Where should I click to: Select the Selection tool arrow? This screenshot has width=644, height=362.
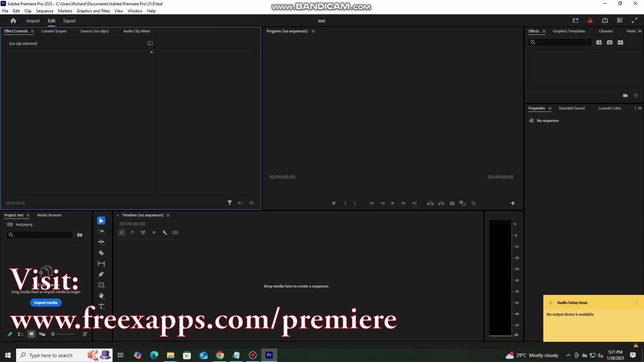click(x=101, y=221)
